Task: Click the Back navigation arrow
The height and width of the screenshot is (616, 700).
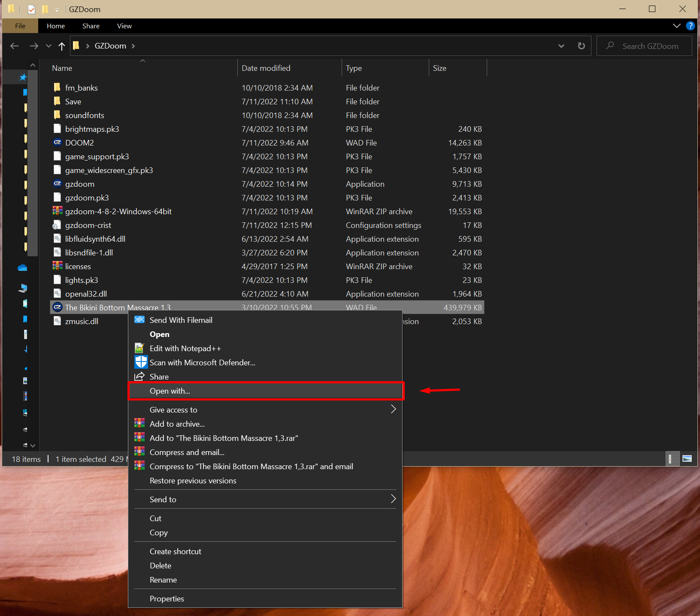Action: [14, 46]
